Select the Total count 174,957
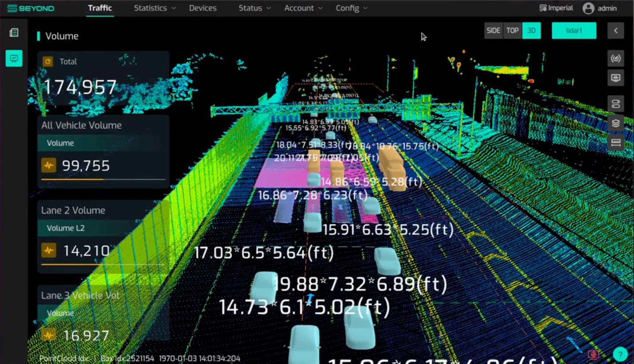 pos(80,87)
